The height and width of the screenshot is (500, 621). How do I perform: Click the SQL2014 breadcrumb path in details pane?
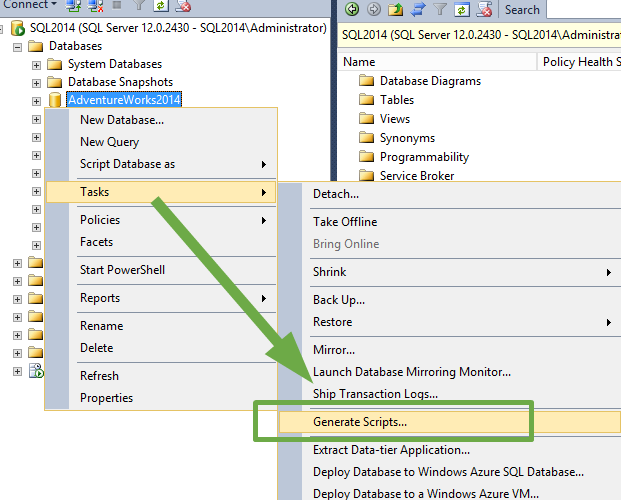(481, 35)
